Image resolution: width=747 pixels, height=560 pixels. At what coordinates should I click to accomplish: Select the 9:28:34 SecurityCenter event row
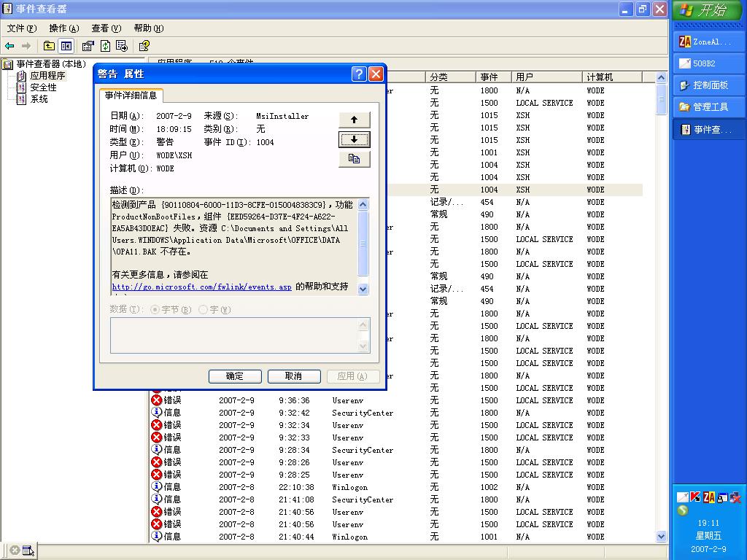tap(395, 449)
